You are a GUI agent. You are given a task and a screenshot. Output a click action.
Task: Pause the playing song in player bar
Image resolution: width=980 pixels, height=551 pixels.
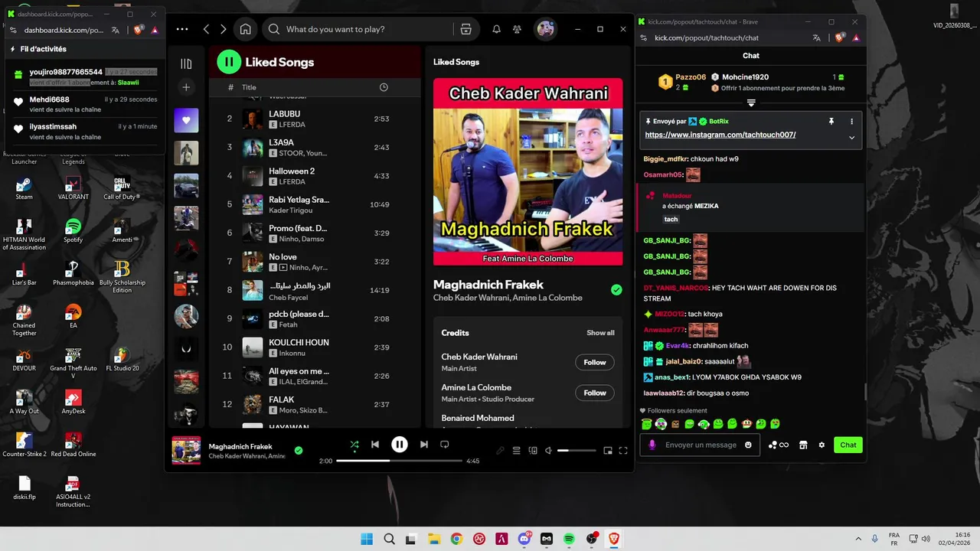(x=400, y=445)
